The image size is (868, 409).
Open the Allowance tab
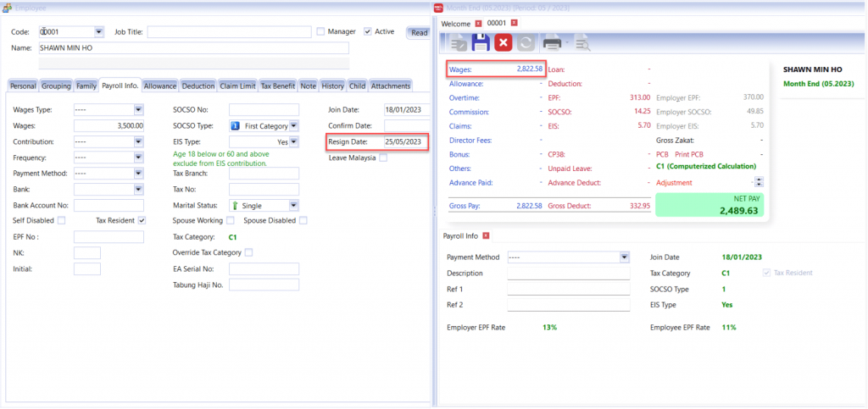[160, 86]
